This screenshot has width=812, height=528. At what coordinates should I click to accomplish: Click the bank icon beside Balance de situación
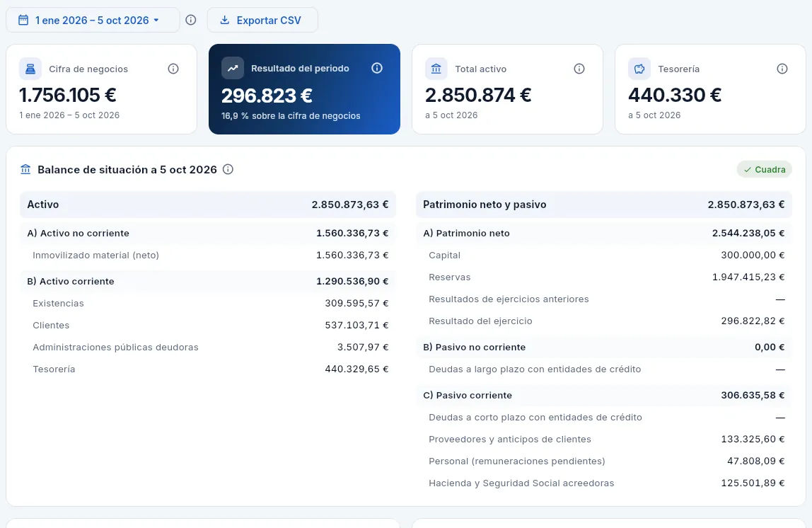click(x=25, y=169)
